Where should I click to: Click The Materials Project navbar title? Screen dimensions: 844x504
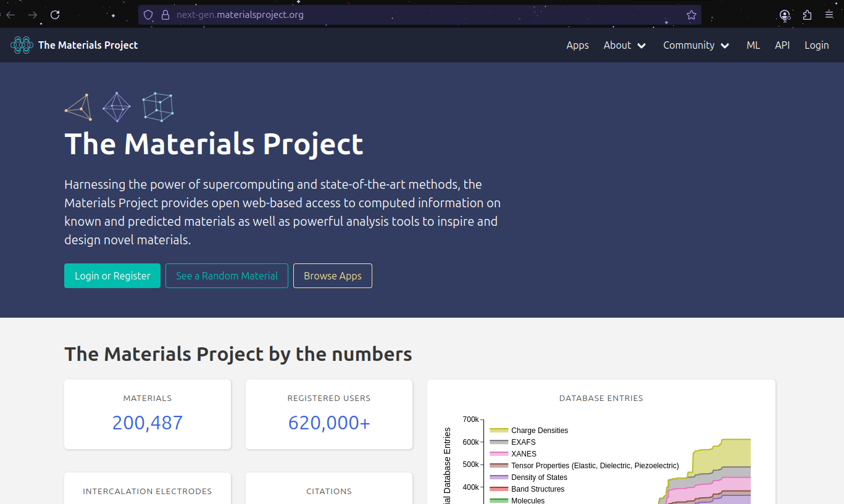click(x=88, y=45)
